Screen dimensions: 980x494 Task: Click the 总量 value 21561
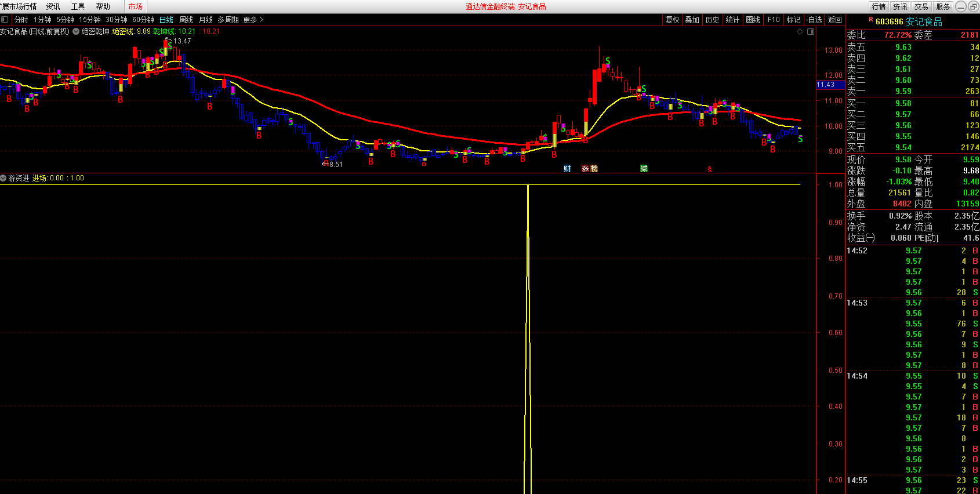click(x=900, y=192)
